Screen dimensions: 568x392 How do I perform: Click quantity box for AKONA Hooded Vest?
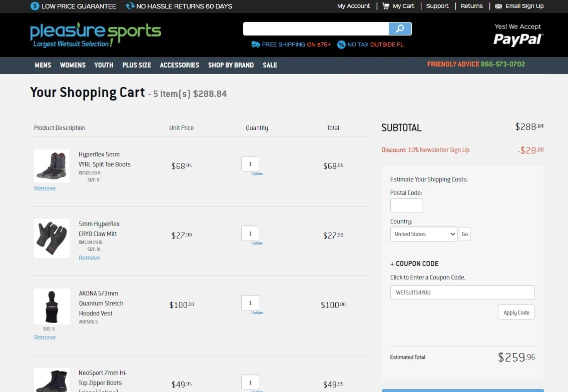point(250,303)
